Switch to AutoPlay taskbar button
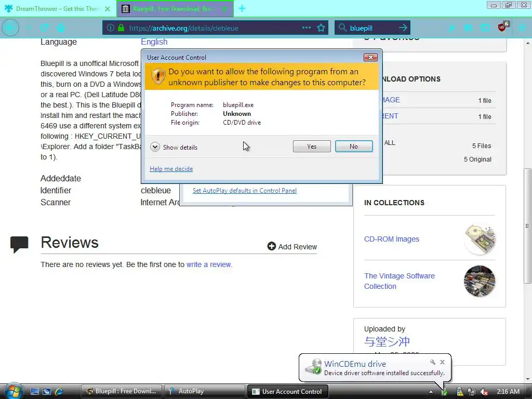This screenshot has height=399, width=532. (205, 391)
